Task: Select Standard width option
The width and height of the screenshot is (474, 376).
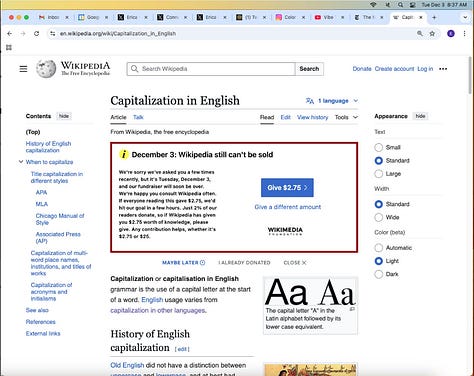Action: (378, 204)
